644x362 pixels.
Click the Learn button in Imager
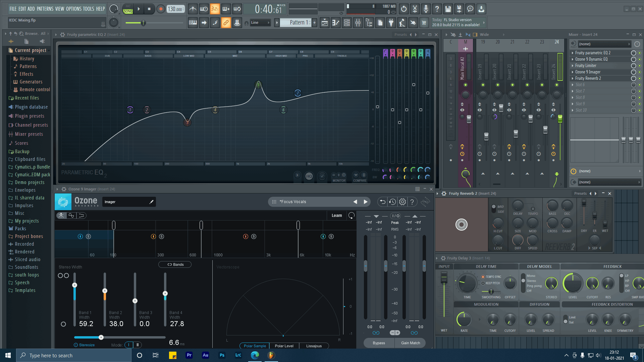point(337,216)
